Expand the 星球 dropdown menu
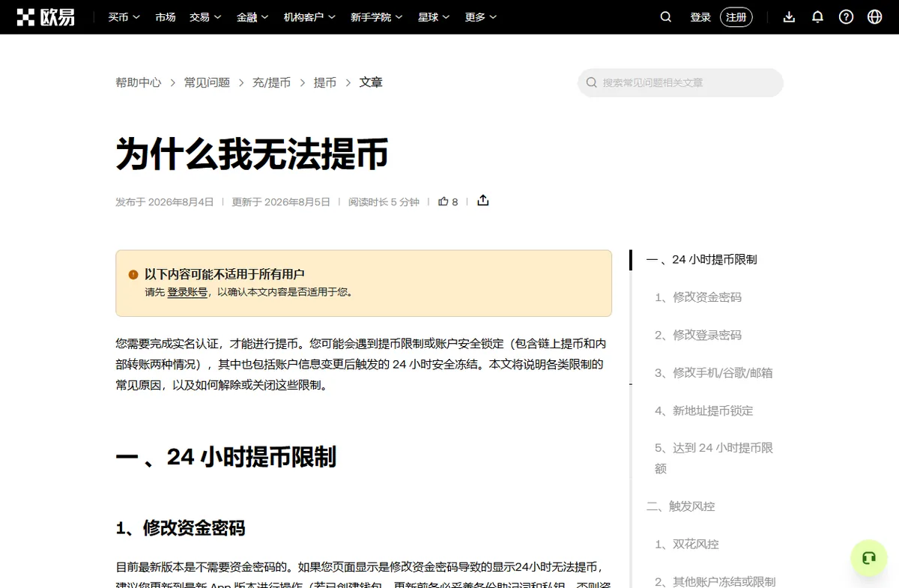Image resolution: width=899 pixels, height=588 pixels. (433, 17)
